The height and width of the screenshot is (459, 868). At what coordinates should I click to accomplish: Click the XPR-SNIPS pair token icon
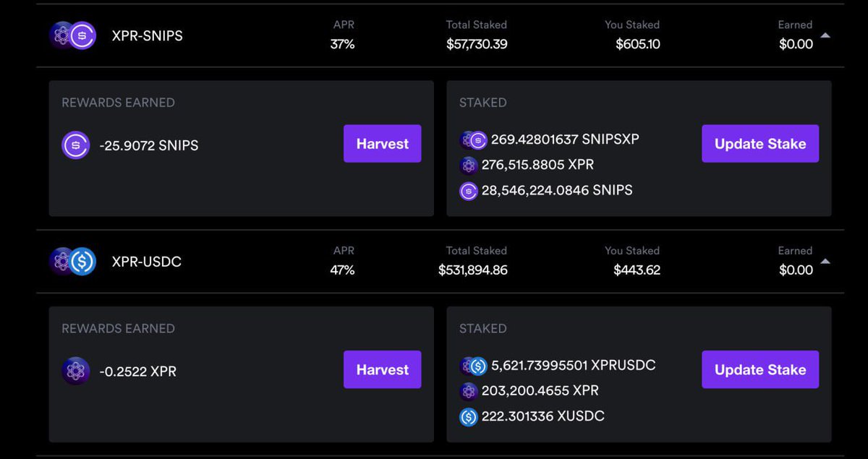pyautogui.click(x=72, y=35)
